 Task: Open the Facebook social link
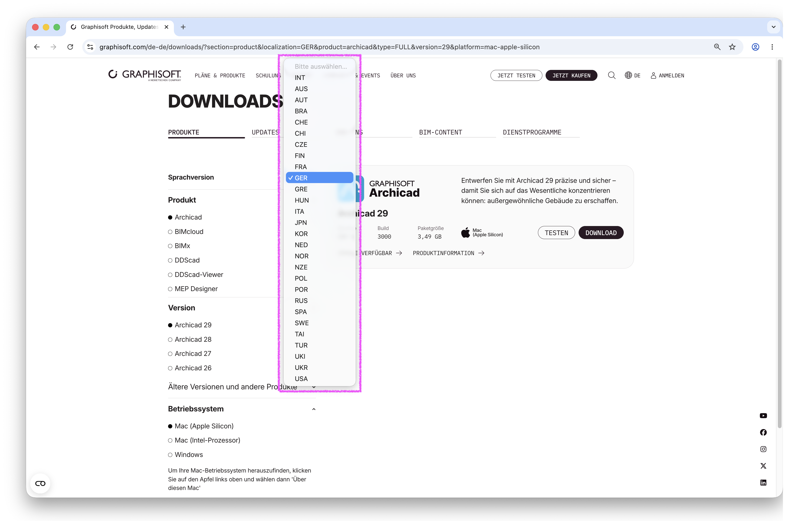763,432
